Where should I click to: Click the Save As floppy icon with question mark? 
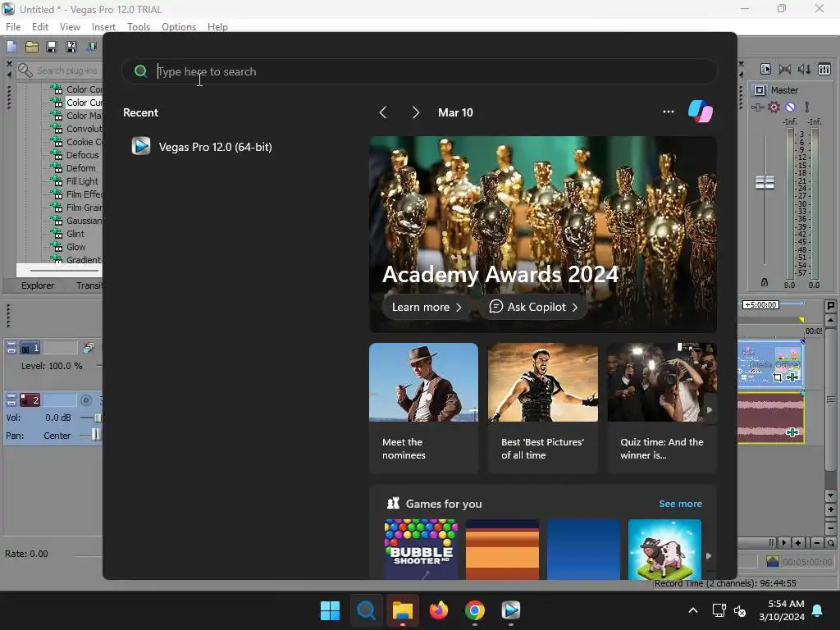tap(71, 47)
